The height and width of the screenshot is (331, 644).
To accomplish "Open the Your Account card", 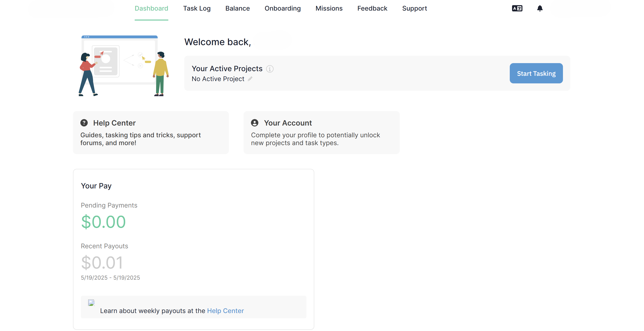I will (x=321, y=133).
